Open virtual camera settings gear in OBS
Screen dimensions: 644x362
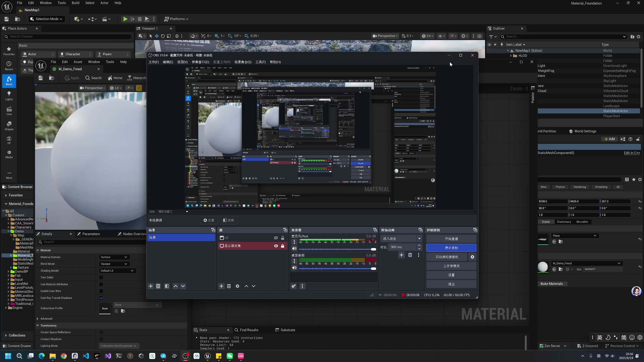[472, 257]
